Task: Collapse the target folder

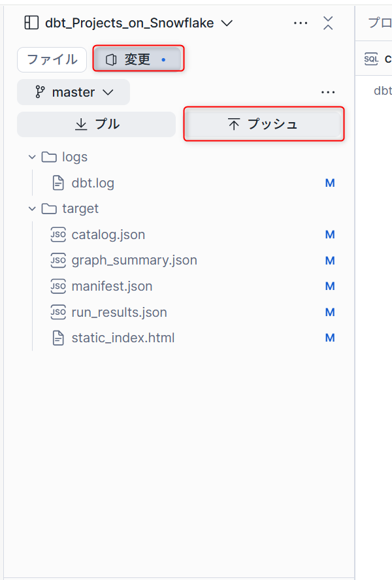Action: (31, 209)
